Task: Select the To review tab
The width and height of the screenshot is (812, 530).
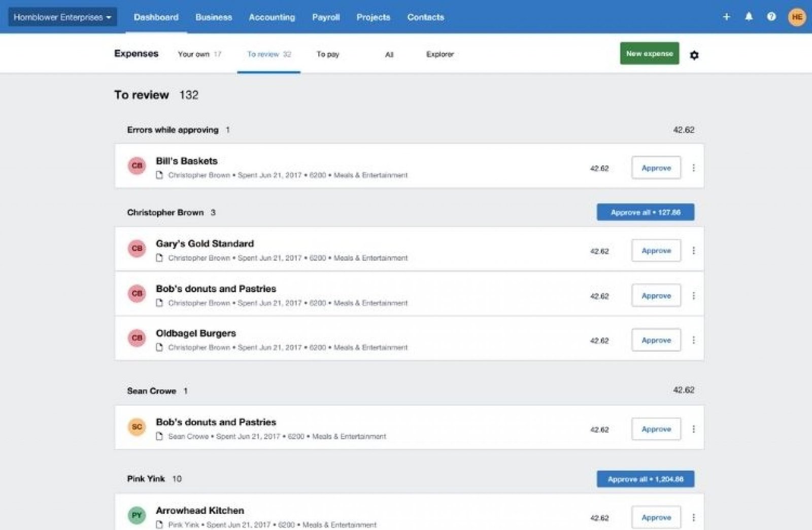Action: pos(269,54)
